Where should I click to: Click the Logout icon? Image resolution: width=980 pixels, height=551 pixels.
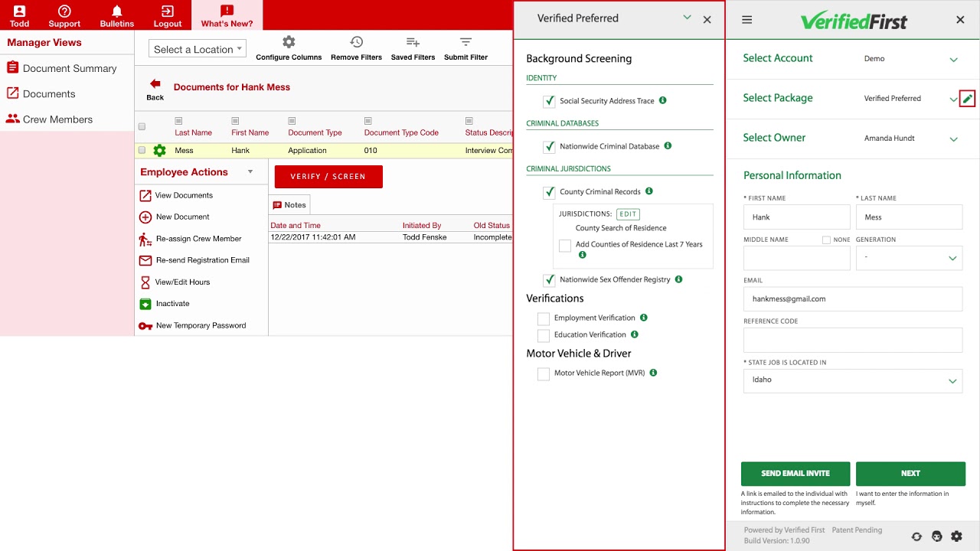point(167,11)
